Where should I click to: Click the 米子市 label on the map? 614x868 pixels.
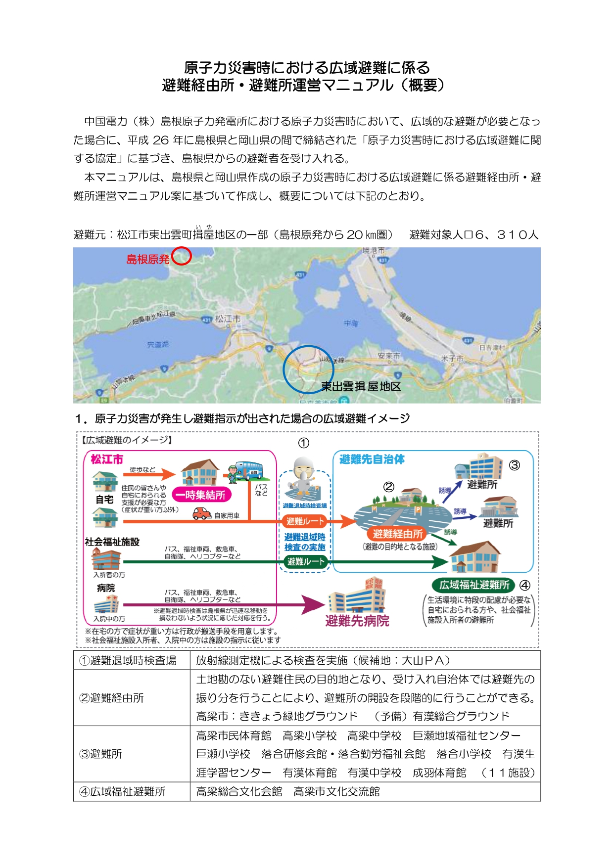coord(452,359)
